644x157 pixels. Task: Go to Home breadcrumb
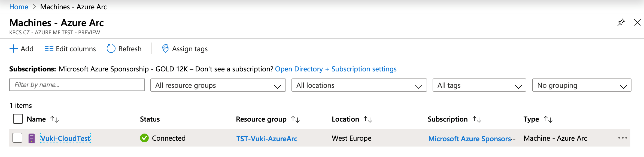[x=19, y=7]
